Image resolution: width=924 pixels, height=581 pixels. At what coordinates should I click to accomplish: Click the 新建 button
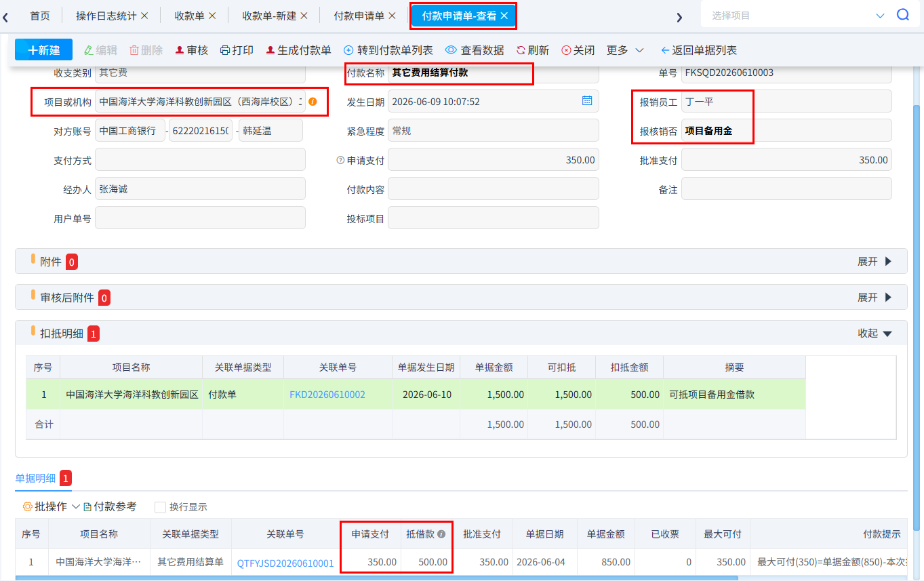click(x=43, y=50)
